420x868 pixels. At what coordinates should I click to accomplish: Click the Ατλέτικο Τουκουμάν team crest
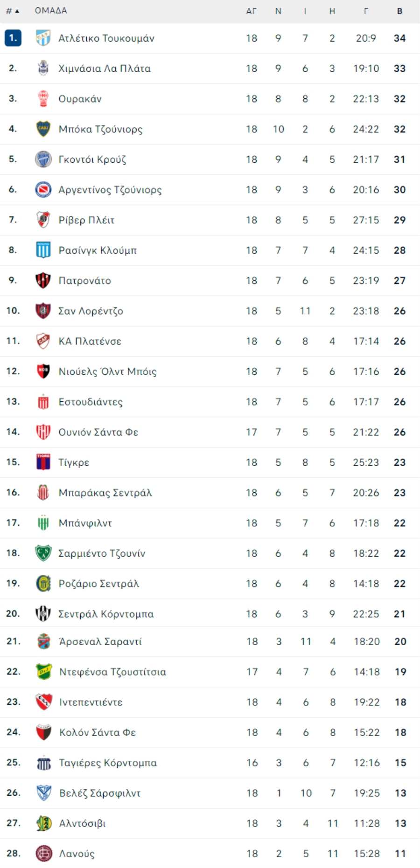(43, 38)
